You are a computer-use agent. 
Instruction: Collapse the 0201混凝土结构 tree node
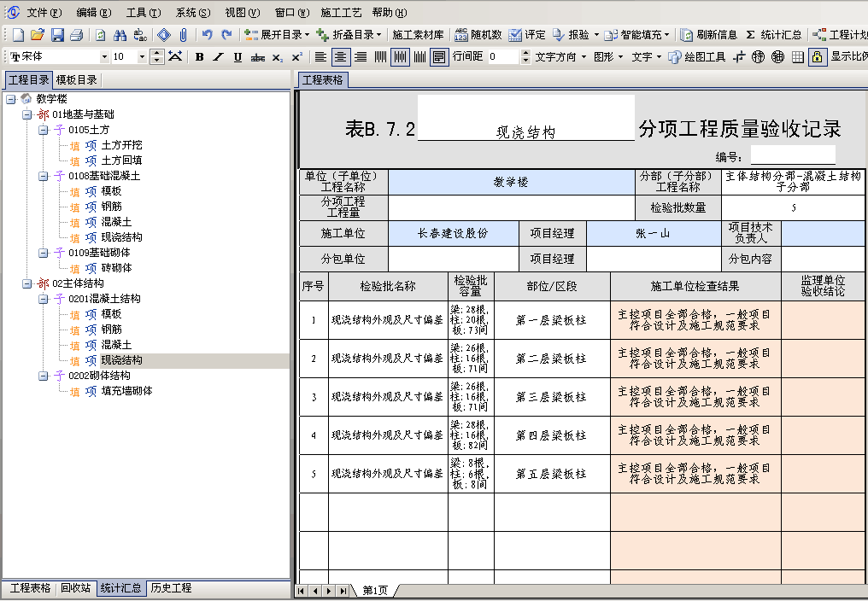click(x=44, y=299)
